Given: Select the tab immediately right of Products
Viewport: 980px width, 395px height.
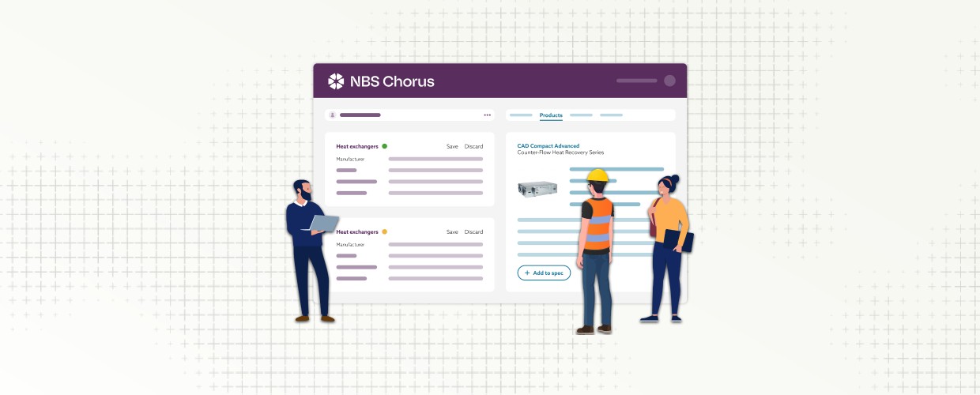Looking at the screenshot, I should [x=581, y=115].
